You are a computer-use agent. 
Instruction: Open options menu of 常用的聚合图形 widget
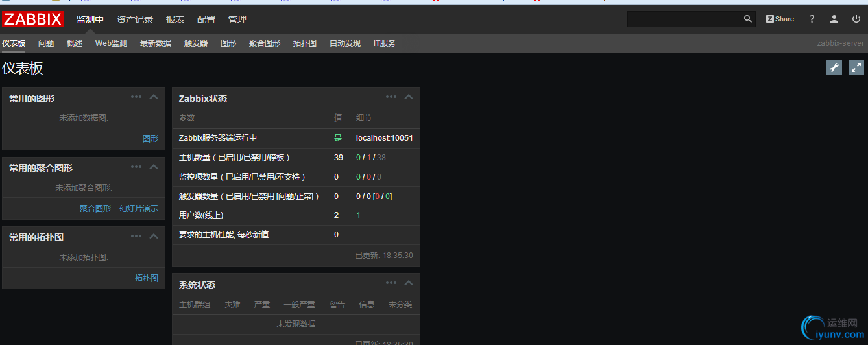click(x=136, y=167)
